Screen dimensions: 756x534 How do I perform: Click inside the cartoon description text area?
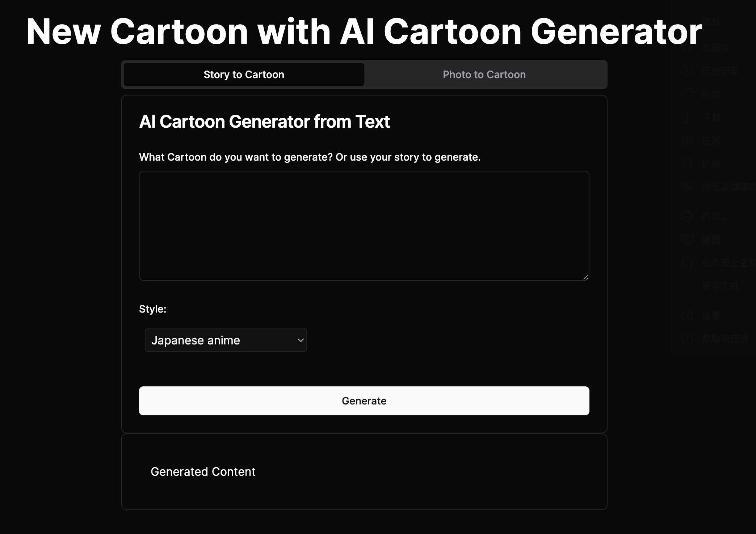(364, 226)
